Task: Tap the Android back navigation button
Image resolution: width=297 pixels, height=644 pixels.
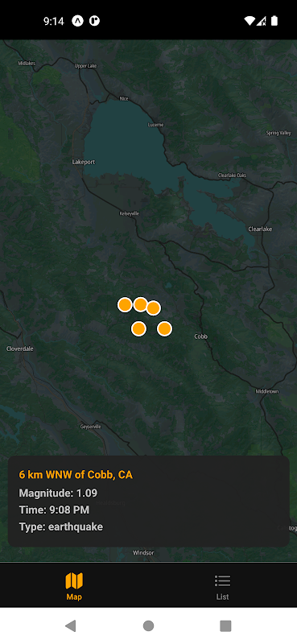Action: click(71, 625)
